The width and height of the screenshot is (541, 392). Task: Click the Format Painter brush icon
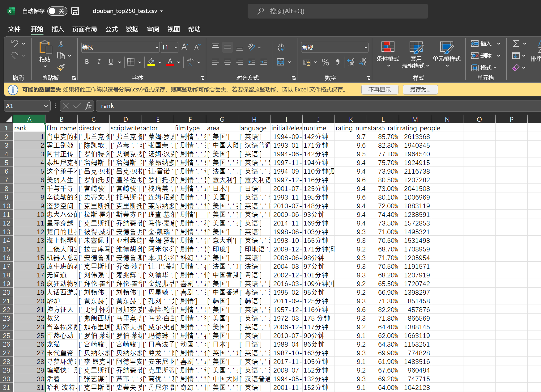(x=61, y=67)
